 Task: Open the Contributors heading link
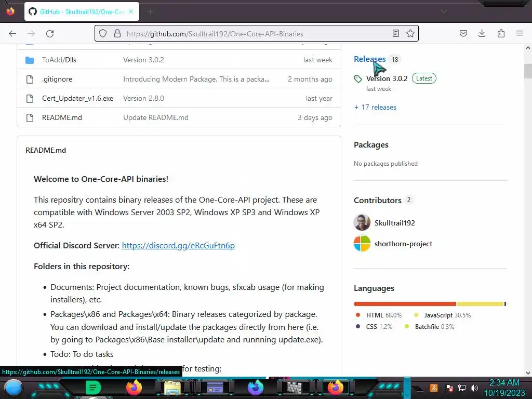point(378,201)
